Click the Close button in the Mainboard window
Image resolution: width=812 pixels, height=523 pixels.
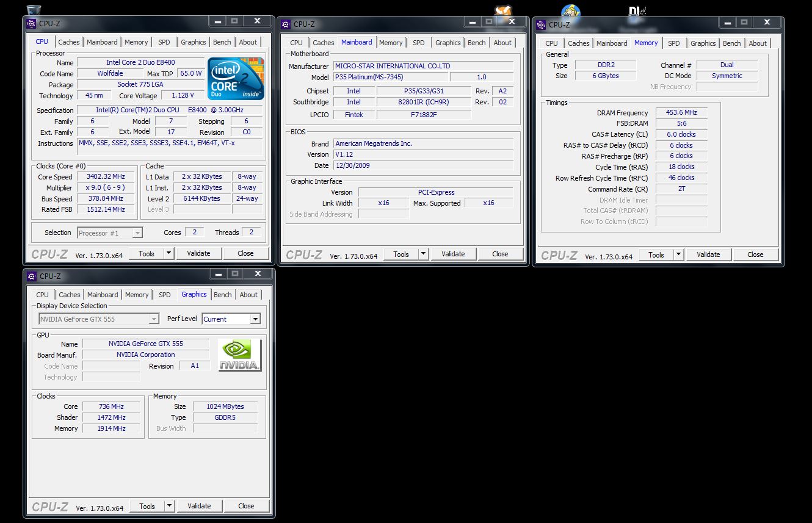pyautogui.click(x=500, y=254)
